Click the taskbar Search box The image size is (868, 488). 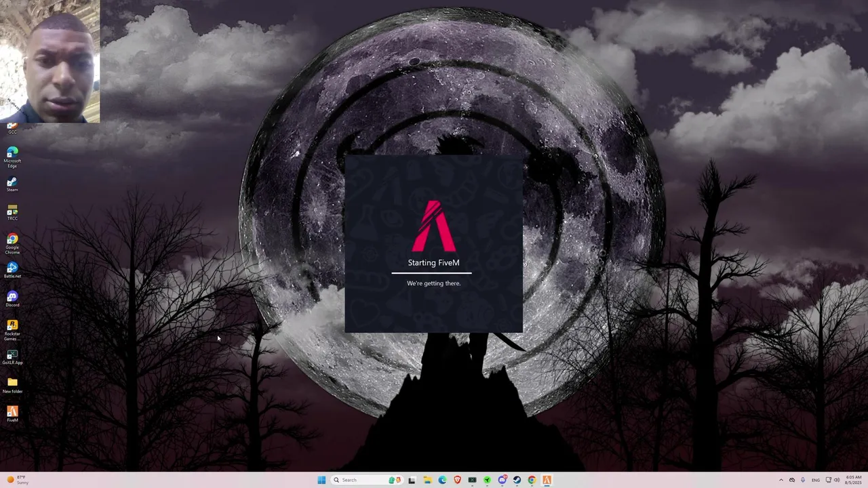(366, 480)
